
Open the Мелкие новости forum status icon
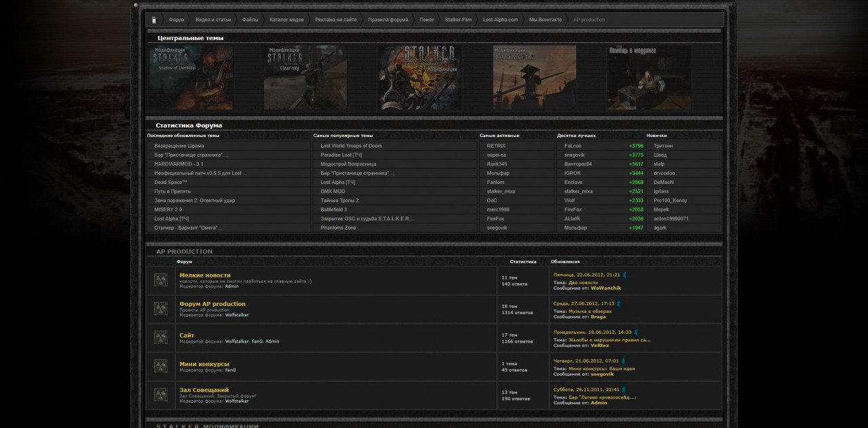click(161, 279)
